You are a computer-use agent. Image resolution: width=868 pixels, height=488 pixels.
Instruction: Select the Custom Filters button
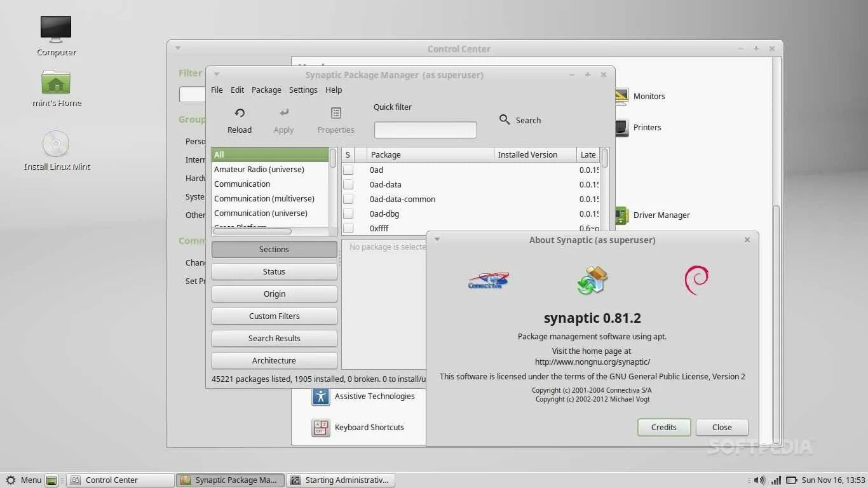pos(274,316)
